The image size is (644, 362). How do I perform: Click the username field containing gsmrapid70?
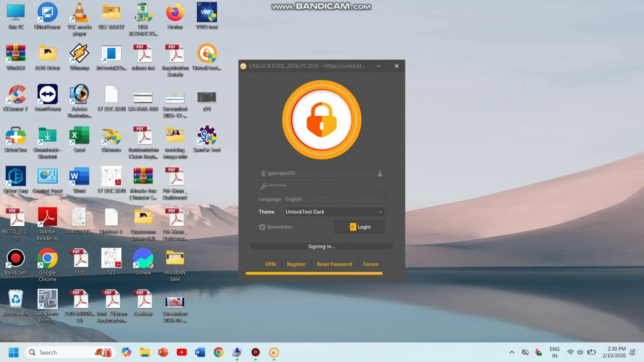tap(322, 173)
